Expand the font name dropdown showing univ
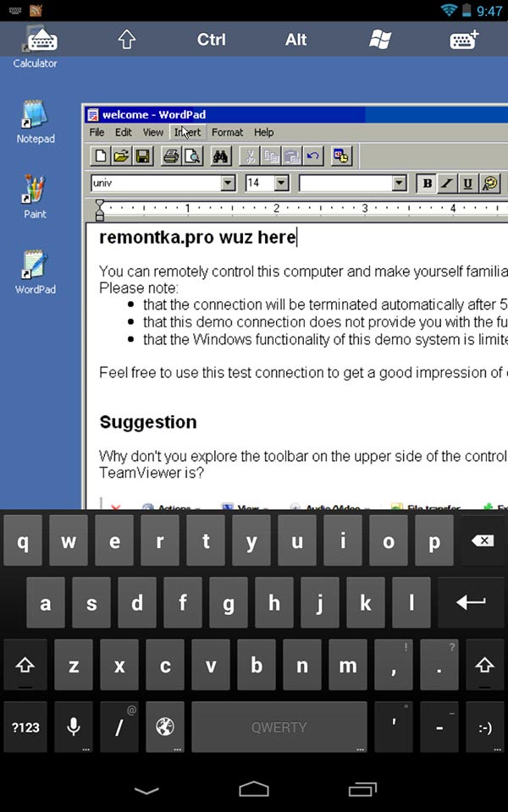 pyautogui.click(x=228, y=183)
